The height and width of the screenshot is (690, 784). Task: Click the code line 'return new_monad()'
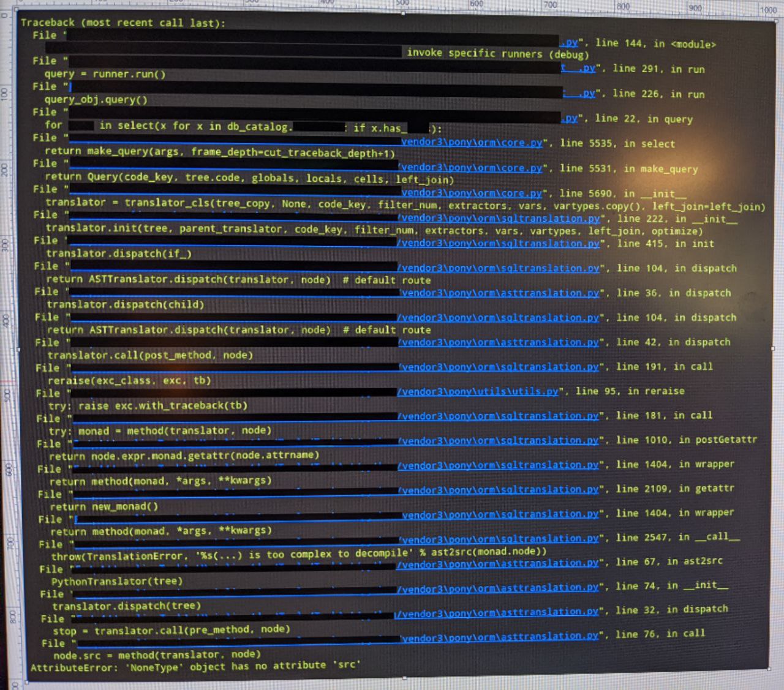point(104,506)
